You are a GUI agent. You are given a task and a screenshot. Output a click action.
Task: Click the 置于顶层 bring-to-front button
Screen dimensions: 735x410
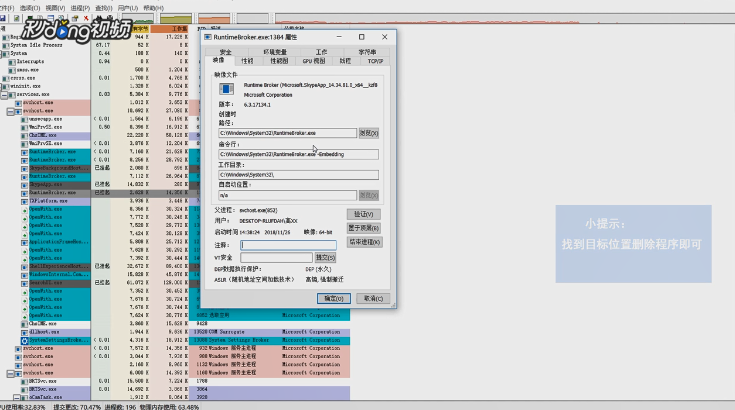364,228
